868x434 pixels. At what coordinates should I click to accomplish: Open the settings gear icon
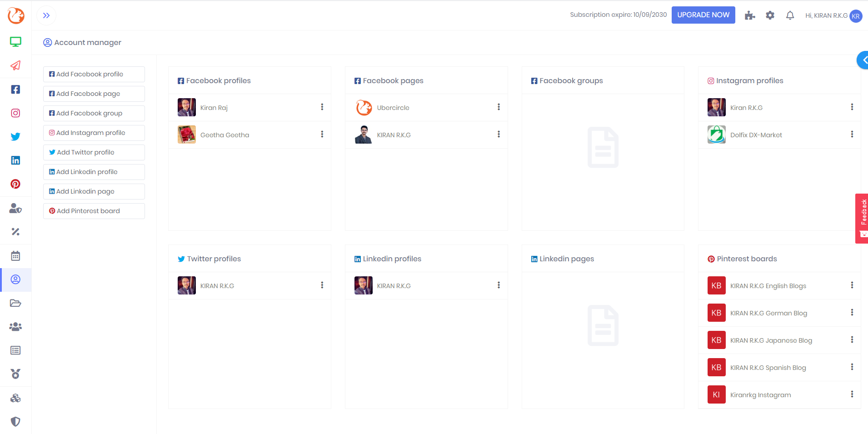(x=770, y=15)
